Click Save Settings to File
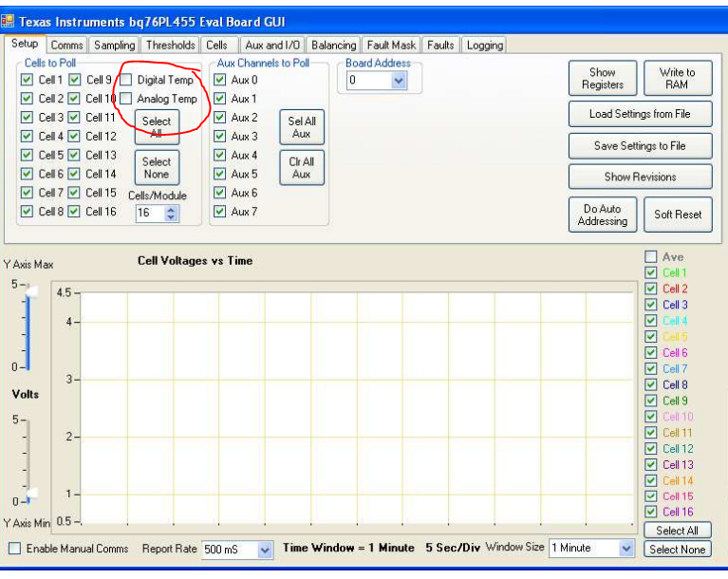This screenshot has width=728, height=579. (x=641, y=146)
